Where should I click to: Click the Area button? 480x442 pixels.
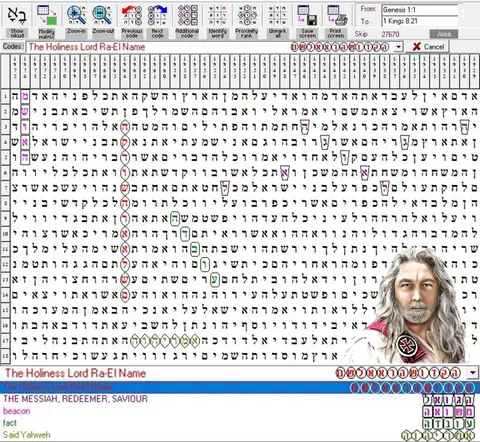click(x=444, y=34)
